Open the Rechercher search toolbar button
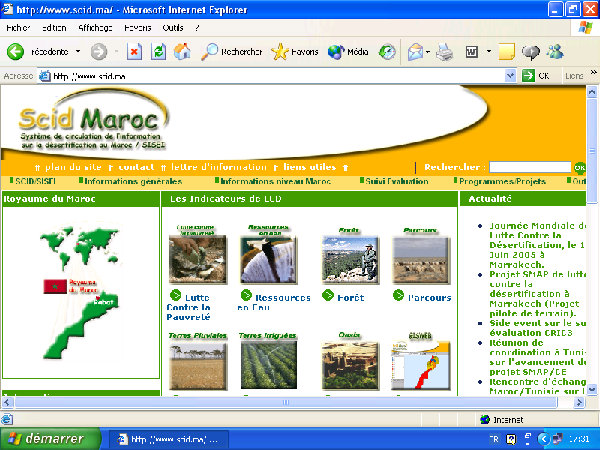This screenshot has width=600, height=450. coord(232,52)
